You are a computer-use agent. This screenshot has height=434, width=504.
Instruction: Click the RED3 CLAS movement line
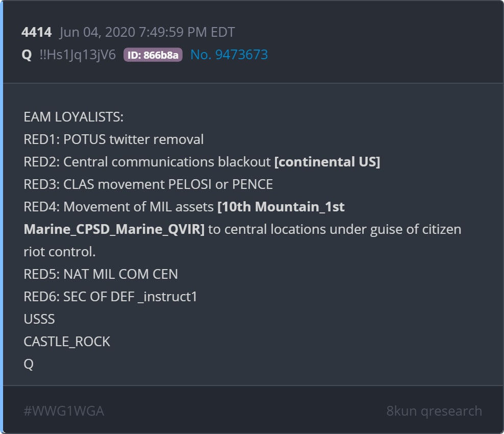click(x=148, y=184)
